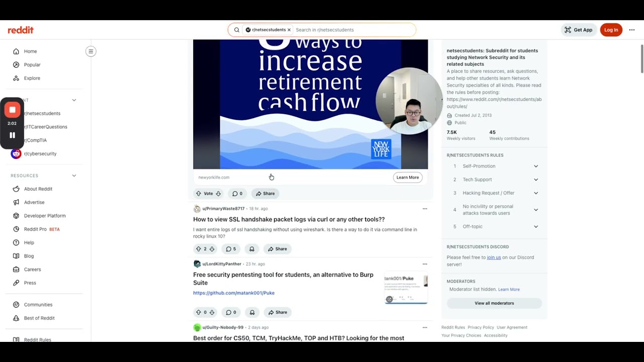Open newyorklife.com ad link

(214, 177)
